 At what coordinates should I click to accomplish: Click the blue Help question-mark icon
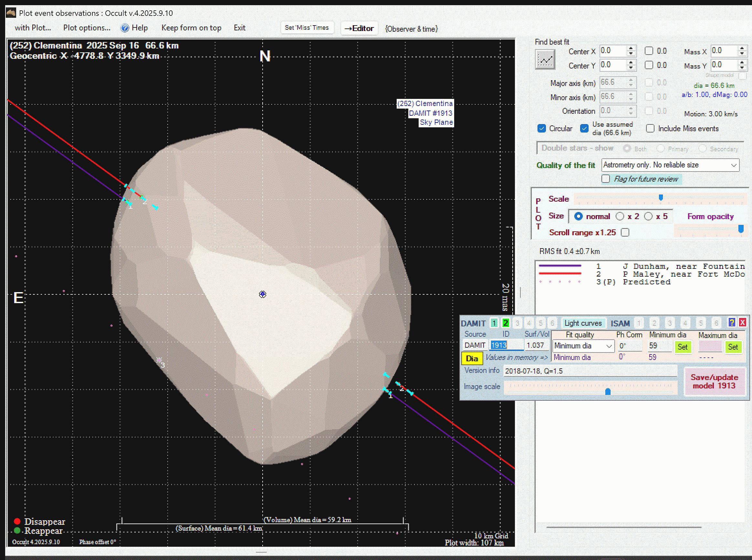point(125,28)
